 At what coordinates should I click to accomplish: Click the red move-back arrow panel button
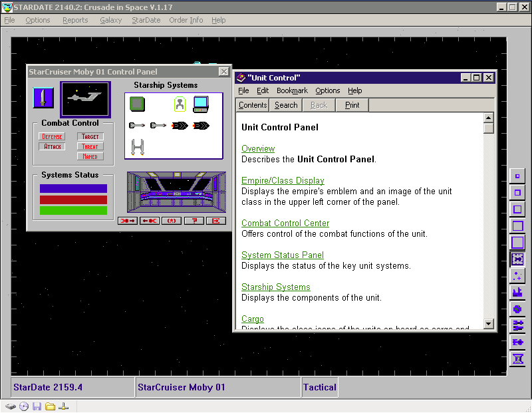click(150, 221)
